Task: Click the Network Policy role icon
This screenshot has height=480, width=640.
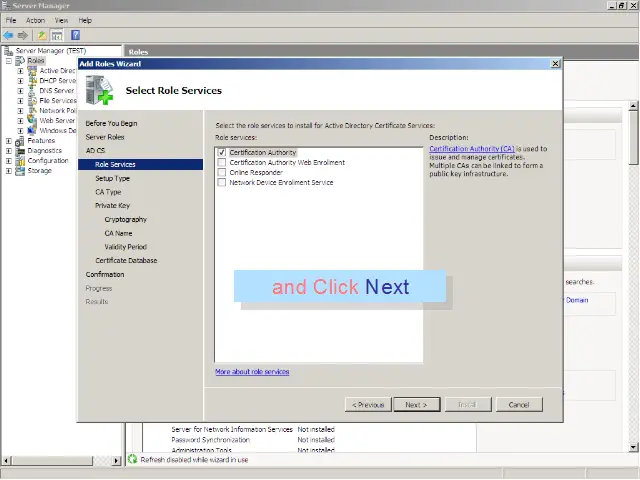Action: click(32, 111)
